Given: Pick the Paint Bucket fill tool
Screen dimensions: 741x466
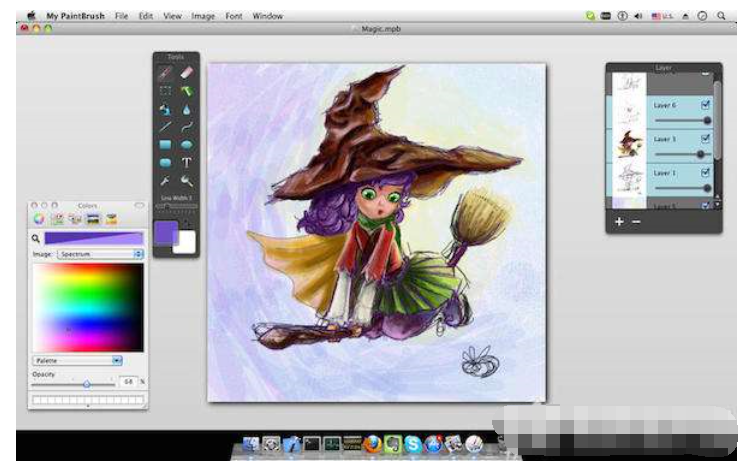Looking at the screenshot, I should (164, 110).
